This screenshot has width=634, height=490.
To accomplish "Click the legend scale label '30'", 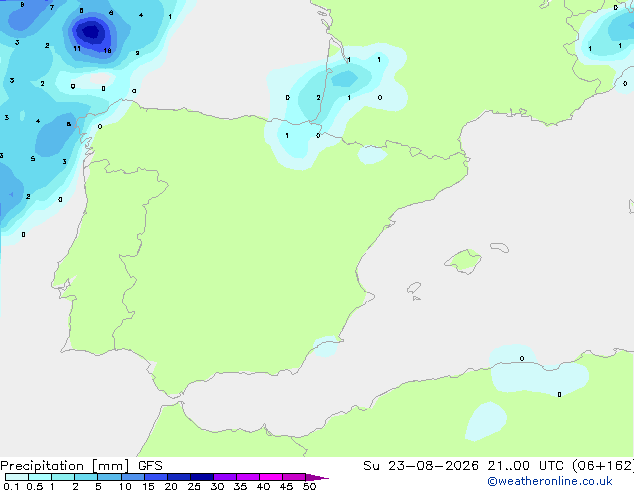I will tap(217, 486).
